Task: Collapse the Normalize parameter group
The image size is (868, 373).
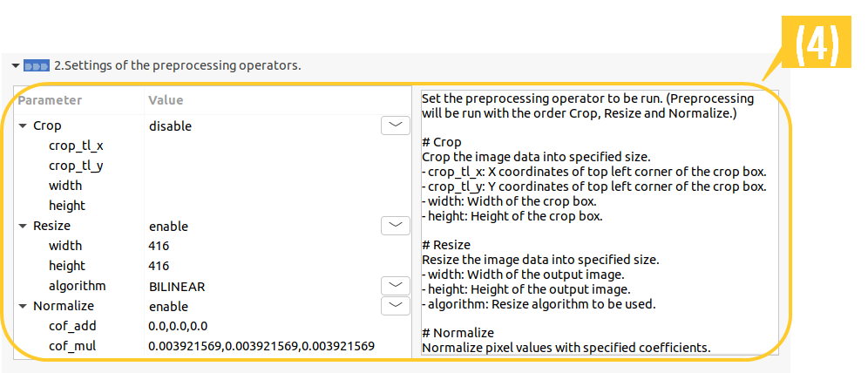Action: [x=23, y=307]
